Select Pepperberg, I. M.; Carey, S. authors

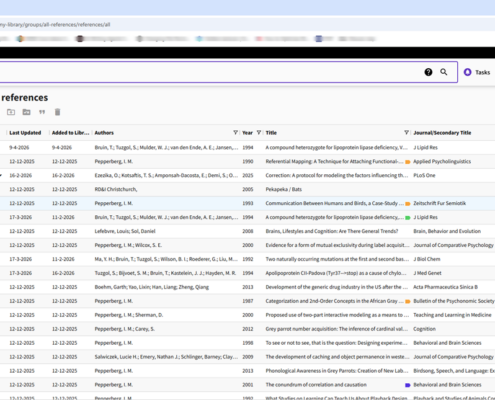pos(125,329)
